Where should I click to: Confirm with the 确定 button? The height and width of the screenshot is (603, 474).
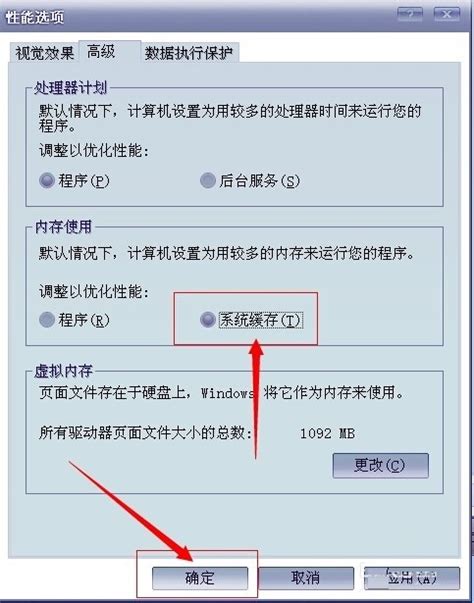tap(200, 578)
